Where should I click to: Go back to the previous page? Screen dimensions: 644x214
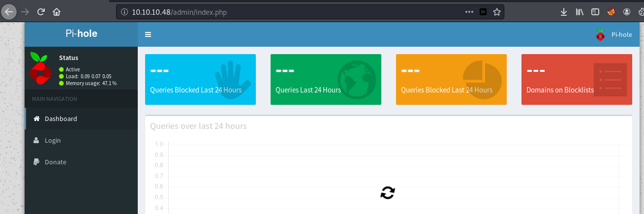coord(9,11)
